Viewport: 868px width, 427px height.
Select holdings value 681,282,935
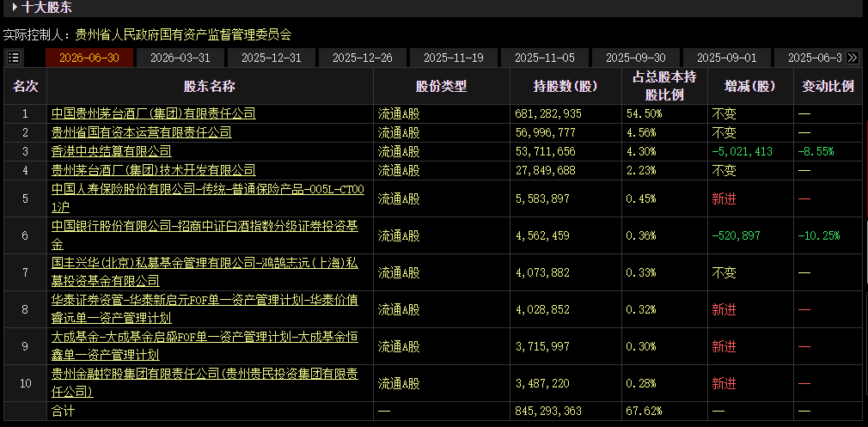[x=548, y=114]
